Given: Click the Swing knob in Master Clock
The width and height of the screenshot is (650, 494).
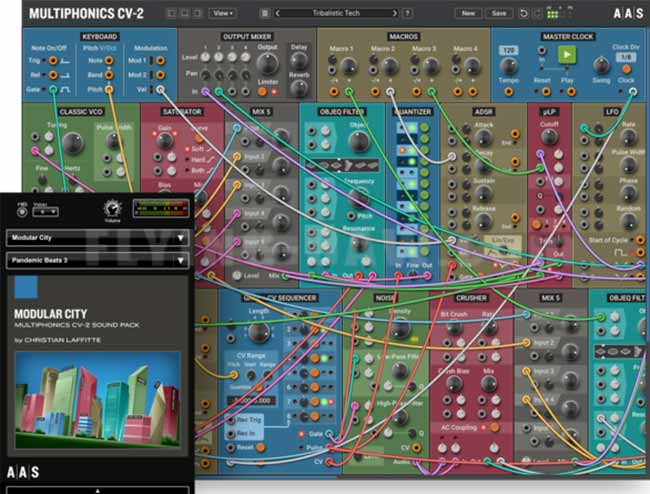Looking at the screenshot, I should tap(601, 65).
